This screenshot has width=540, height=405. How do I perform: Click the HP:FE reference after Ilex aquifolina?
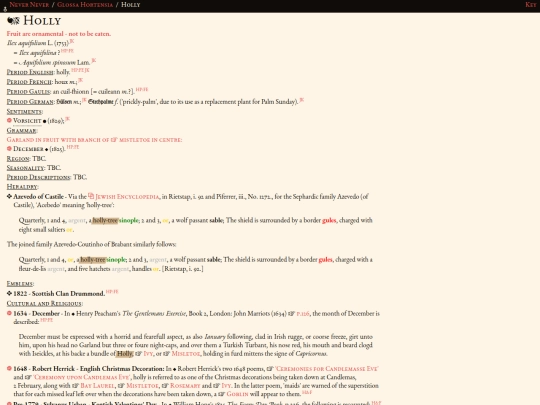67,51
